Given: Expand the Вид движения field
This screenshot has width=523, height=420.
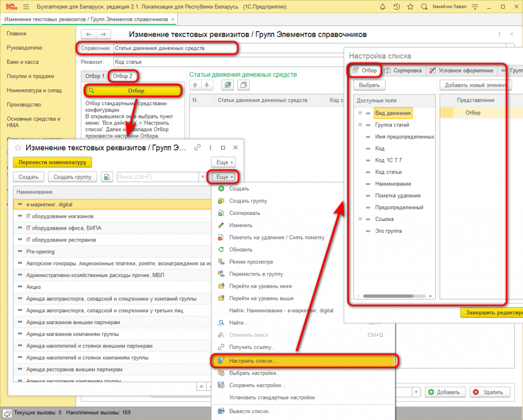Looking at the screenshot, I should 360,113.
